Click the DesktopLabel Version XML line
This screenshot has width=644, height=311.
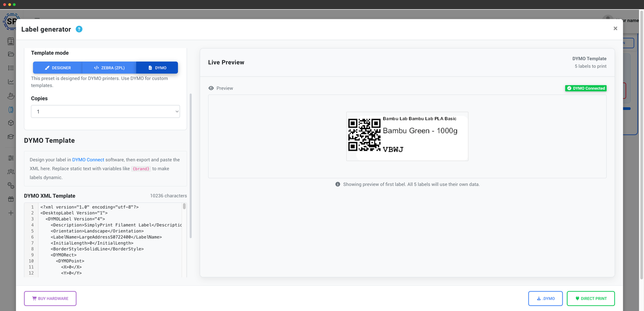coord(74,213)
